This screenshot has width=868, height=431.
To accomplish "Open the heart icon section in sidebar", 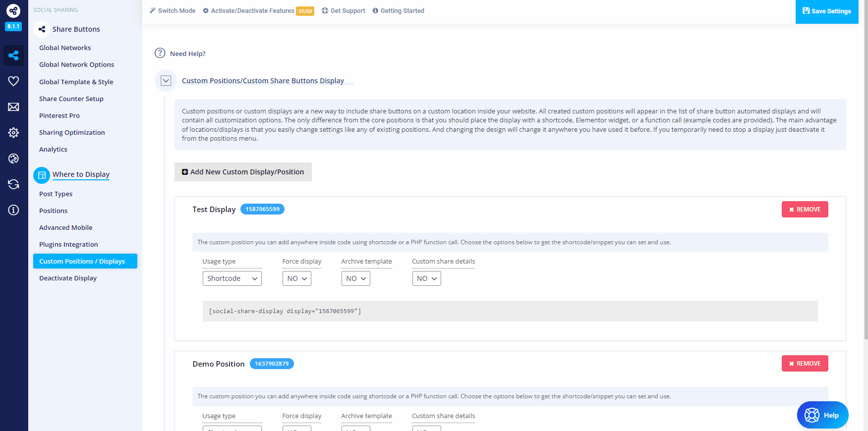I will 13,81.
